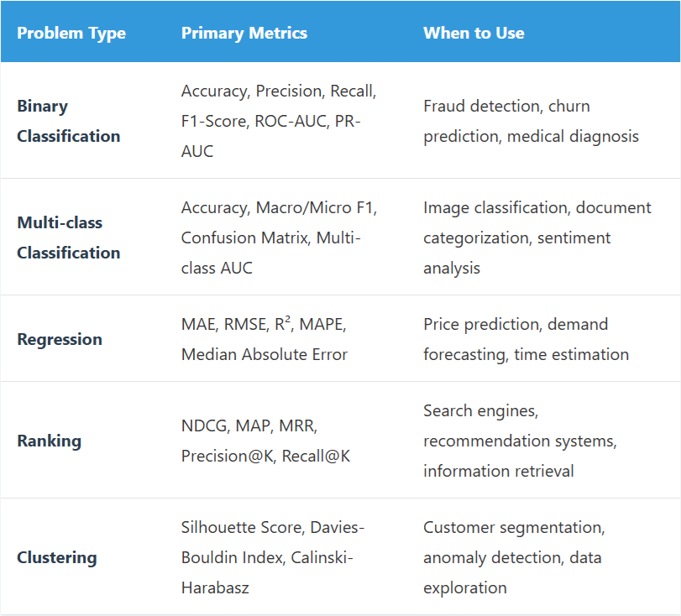Click the MAE, RMSE, R² metrics cell
681x616 pixels.
[264, 325]
